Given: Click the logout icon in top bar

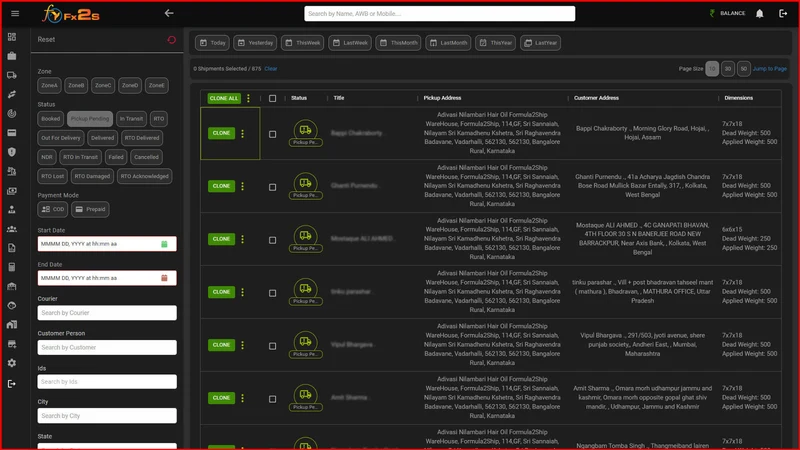Looking at the screenshot, I should [783, 14].
